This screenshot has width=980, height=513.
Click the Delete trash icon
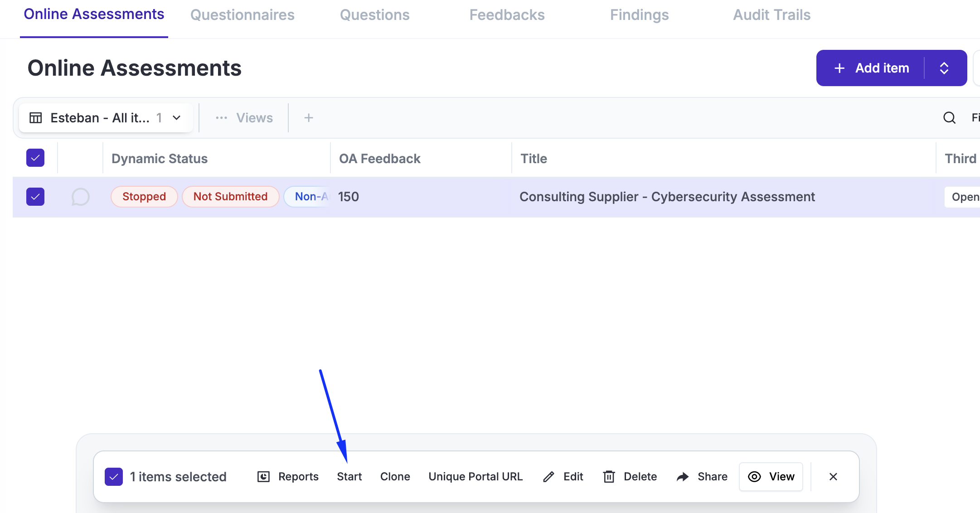609,477
